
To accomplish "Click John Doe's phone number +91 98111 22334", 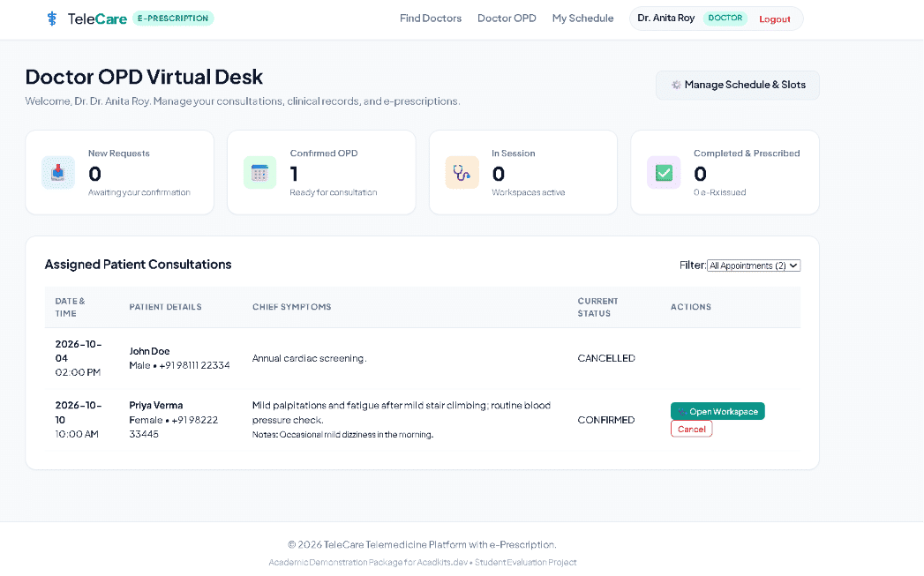I will pos(194,365).
